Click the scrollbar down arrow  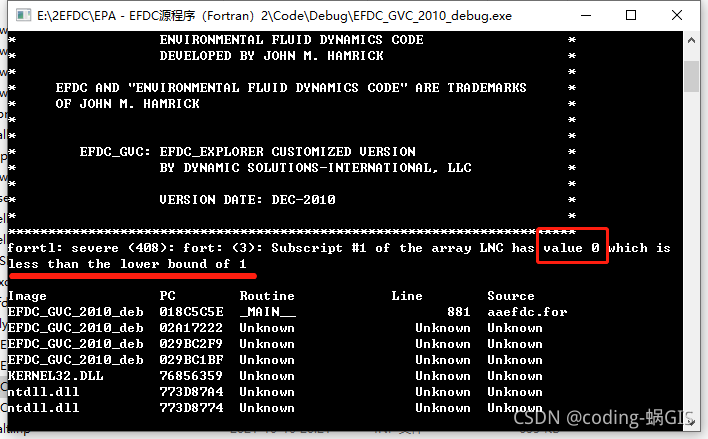tap(691, 422)
